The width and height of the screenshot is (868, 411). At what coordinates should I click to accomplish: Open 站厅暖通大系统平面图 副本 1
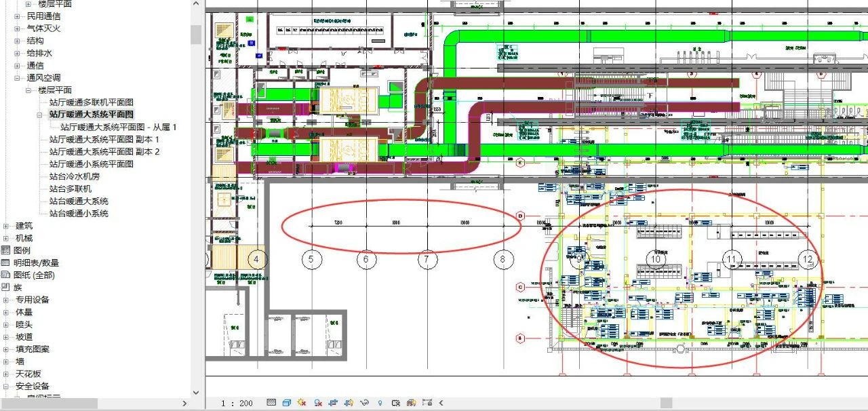click(104, 139)
